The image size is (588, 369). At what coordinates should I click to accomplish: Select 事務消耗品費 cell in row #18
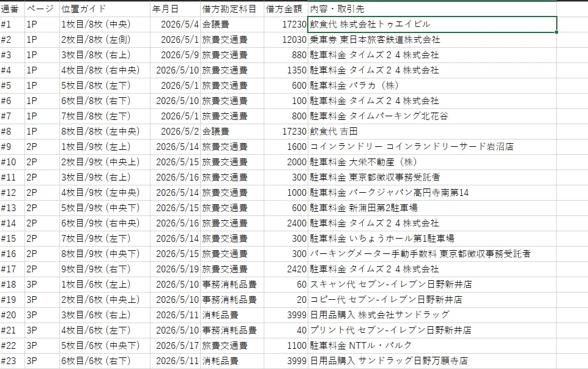click(x=232, y=285)
